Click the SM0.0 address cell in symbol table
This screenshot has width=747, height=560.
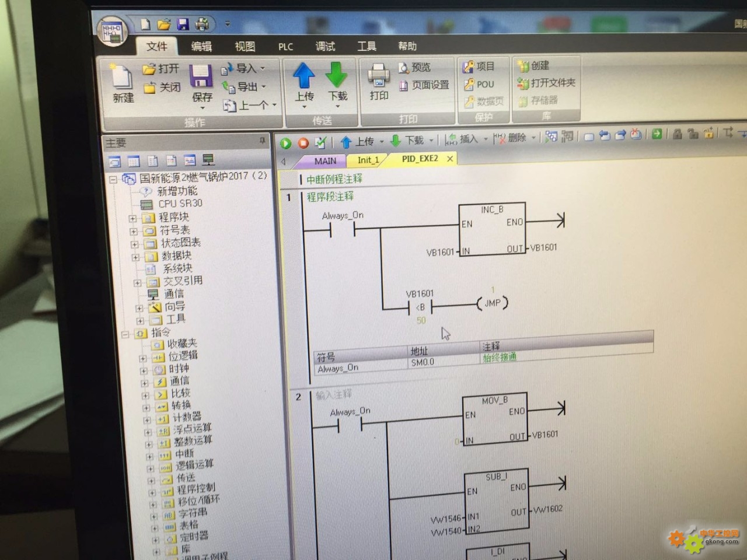[423, 362]
